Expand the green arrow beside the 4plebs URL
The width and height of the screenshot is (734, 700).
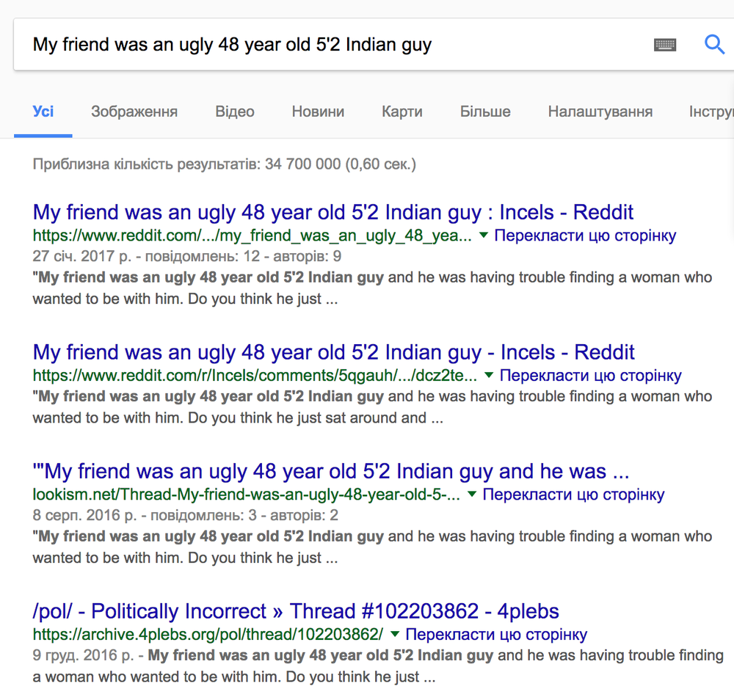[395, 635]
